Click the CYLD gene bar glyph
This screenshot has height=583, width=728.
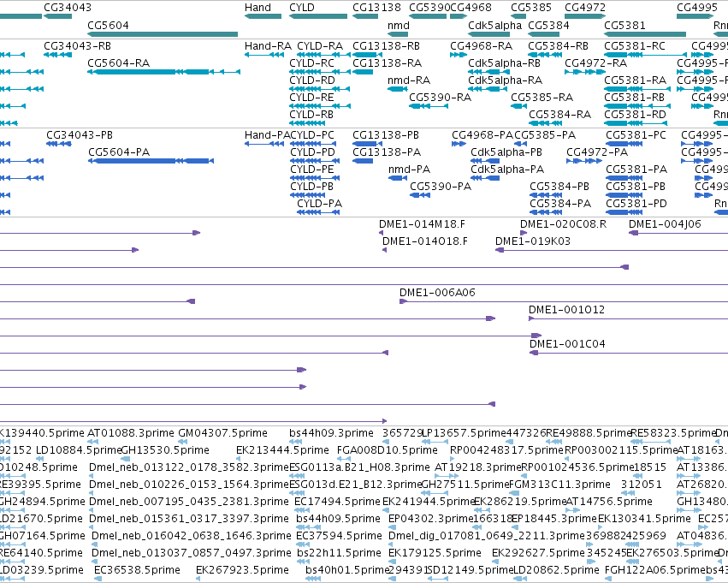point(318,16)
